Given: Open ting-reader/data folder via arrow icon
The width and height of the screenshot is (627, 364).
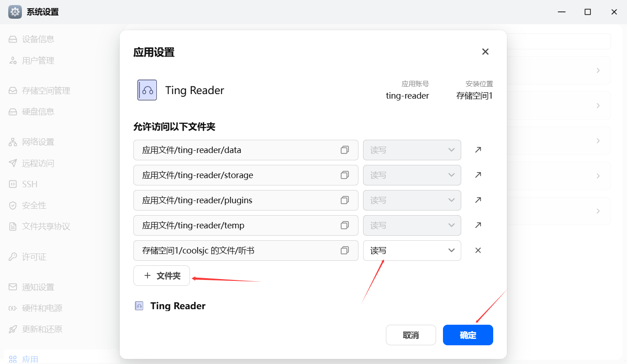Looking at the screenshot, I should (478, 150).
